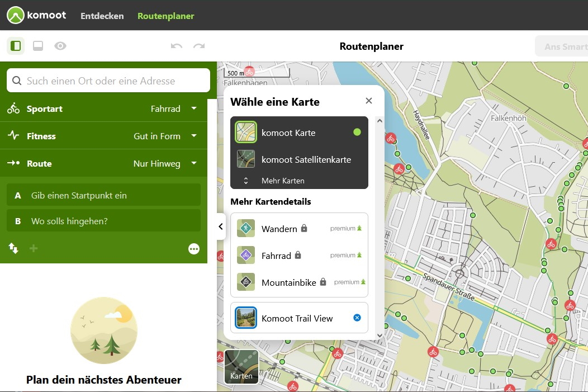The height and width of the screenshot is (392, 588).
Task: Open the Entdecken tab
Action: [102, 16]
